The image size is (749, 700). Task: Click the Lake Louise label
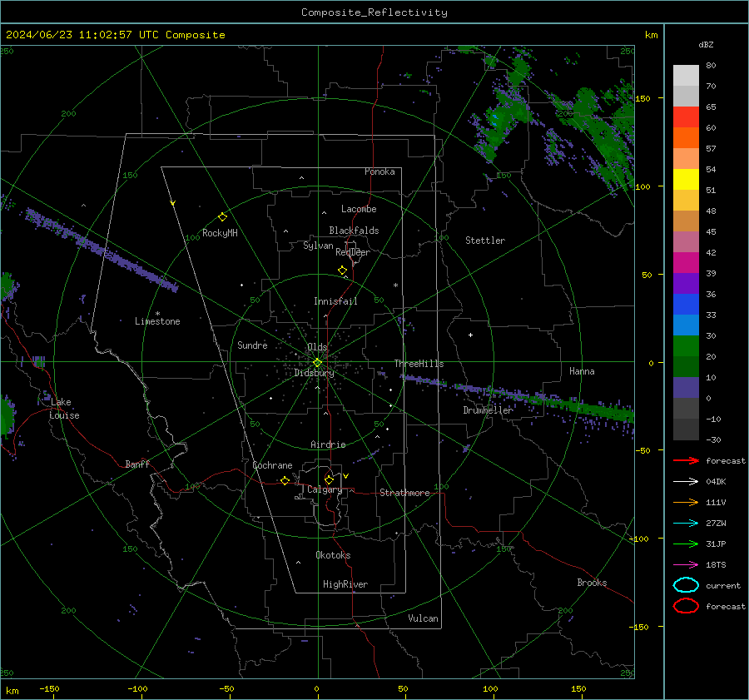click(x=64, y=409)
